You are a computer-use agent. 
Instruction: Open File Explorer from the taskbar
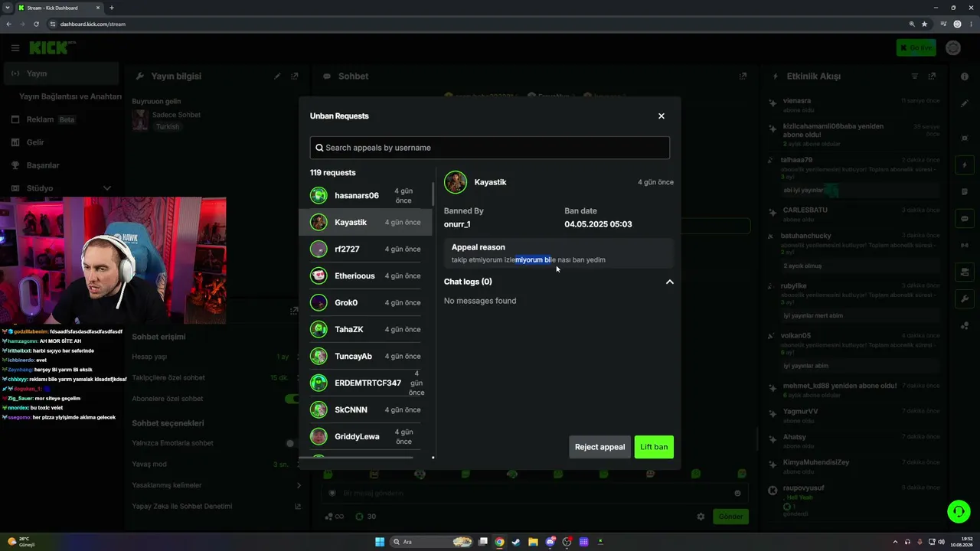(533, 542)
